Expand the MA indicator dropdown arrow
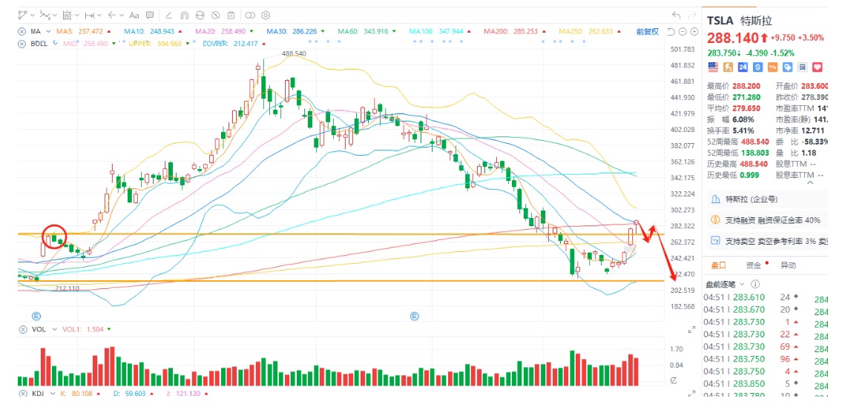This screenshot has height=407, width=868. pyautogui.click(x=49, y=32)
